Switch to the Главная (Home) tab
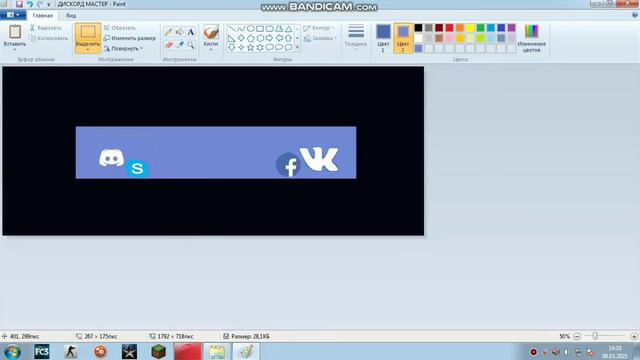 pos(42,16)
